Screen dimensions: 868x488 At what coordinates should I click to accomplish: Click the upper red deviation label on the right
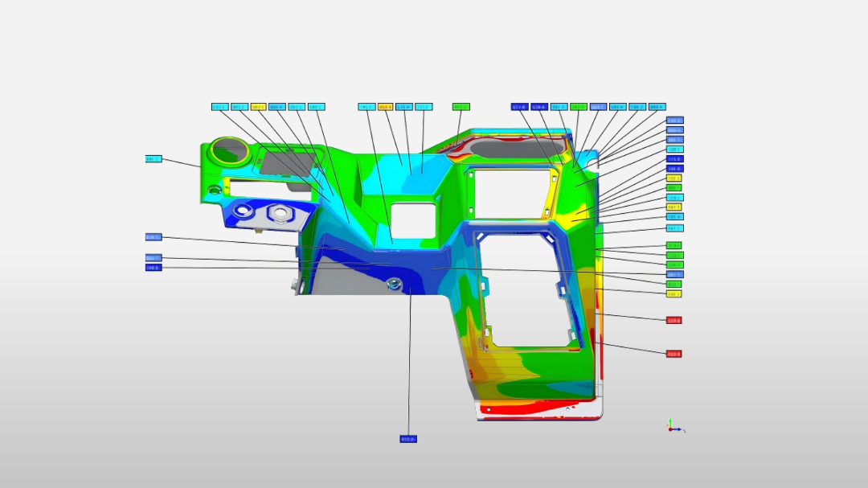click(674, 320)
